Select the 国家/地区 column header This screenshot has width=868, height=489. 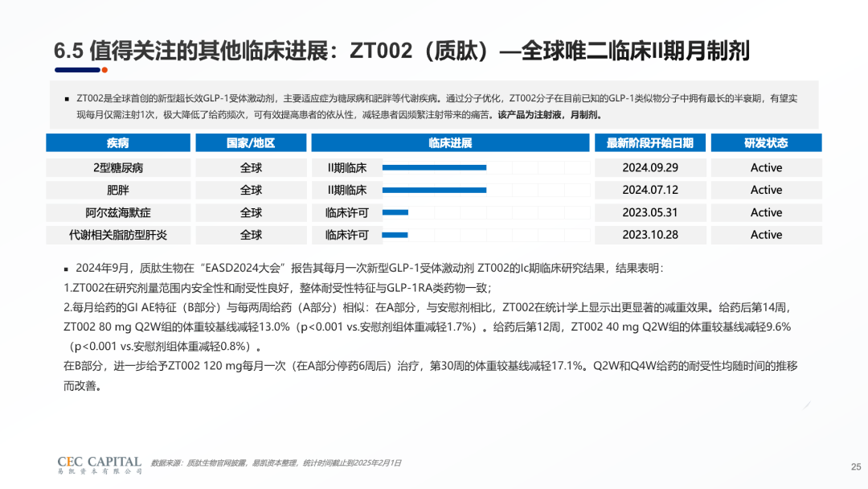pos(251,143)
